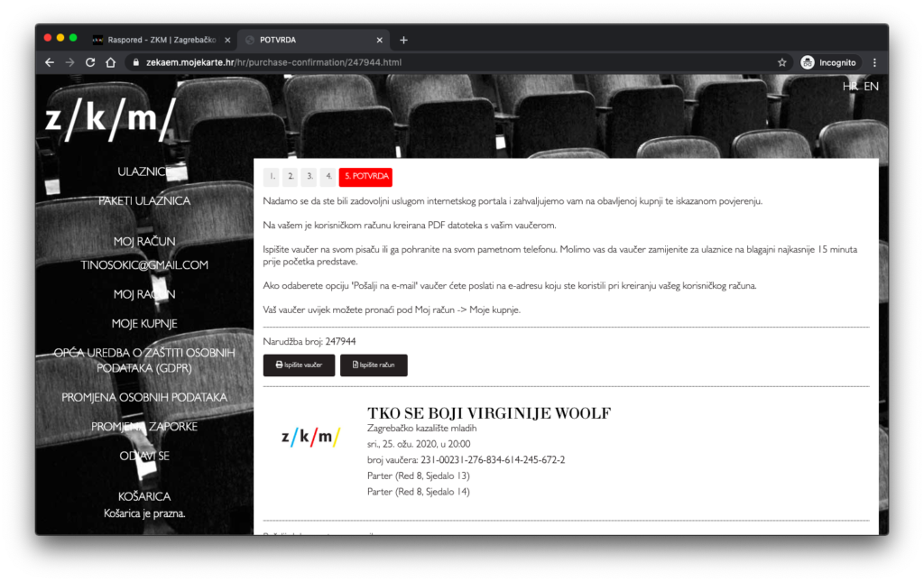Open a new tab with plus icon
Viewport: 924px width, 582px height.
(403, 40)
